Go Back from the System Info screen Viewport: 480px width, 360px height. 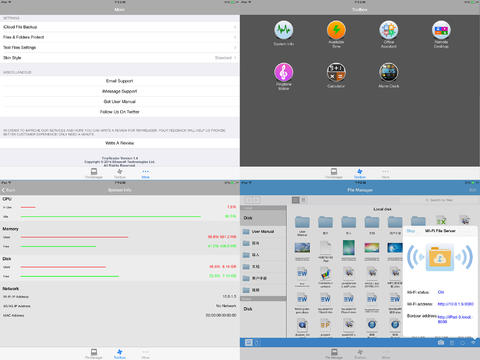click(8, 190)
